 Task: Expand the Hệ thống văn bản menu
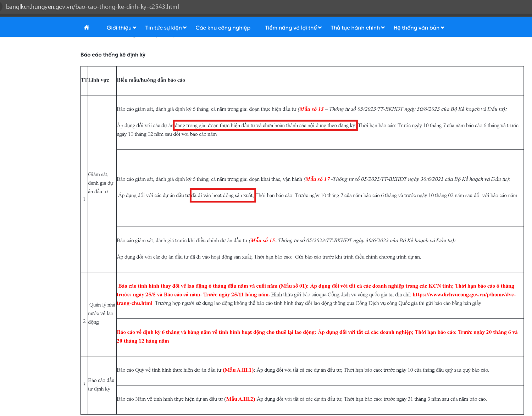(x=419, y=28)
